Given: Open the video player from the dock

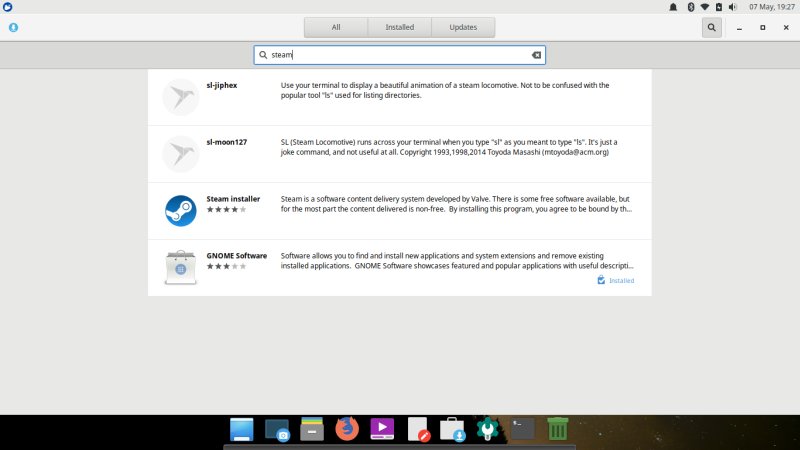Looking at the screenshot, I should pyautogui.click(x=382, y=429).
